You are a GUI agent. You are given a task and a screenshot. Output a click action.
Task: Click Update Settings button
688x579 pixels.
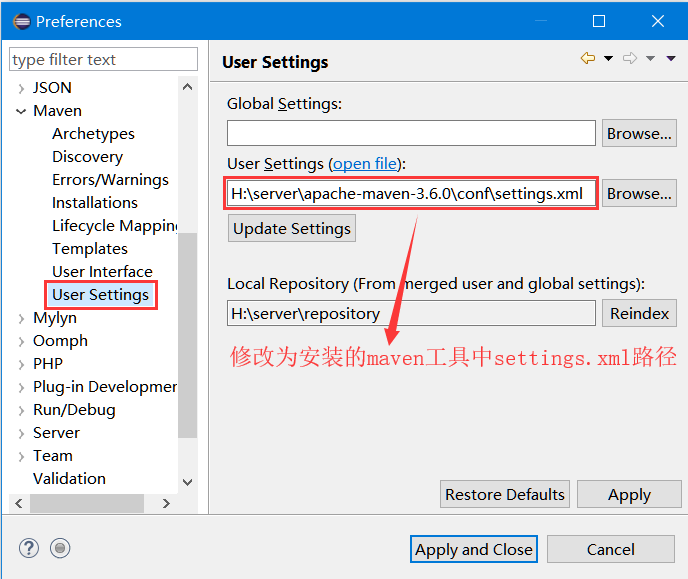[x=292, y=228]
